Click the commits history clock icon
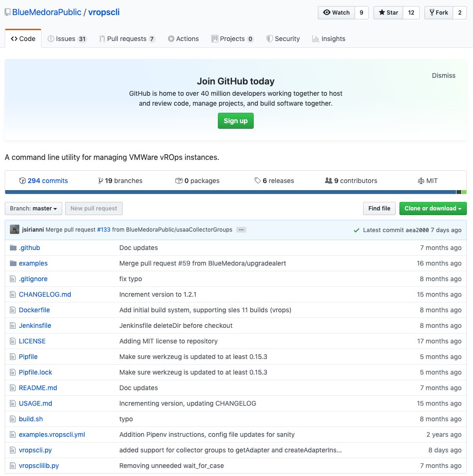Screen dimensions: 473x476 click(23, 181)
